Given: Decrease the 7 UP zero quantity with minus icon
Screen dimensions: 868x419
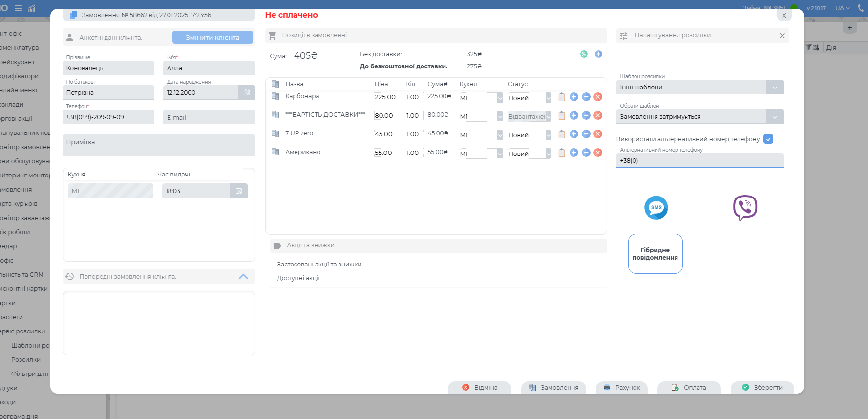Looking at the screenshot, I should (586, 134).
